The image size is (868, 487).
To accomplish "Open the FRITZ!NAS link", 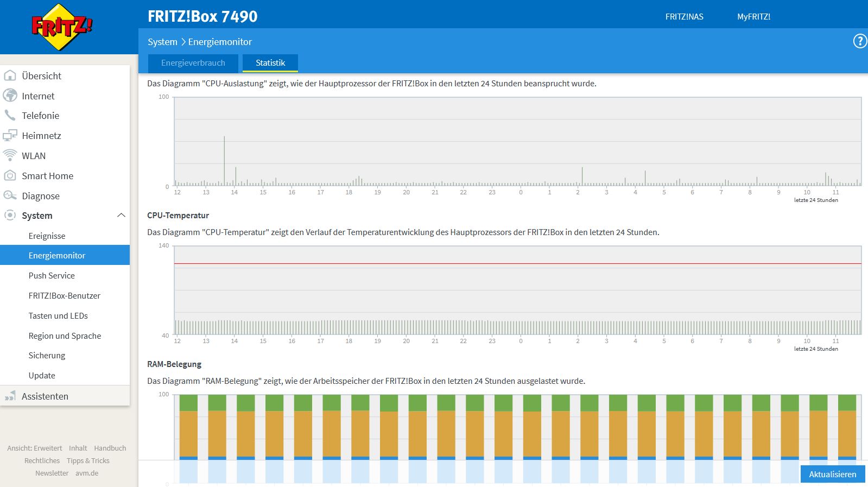I will 684,16.
